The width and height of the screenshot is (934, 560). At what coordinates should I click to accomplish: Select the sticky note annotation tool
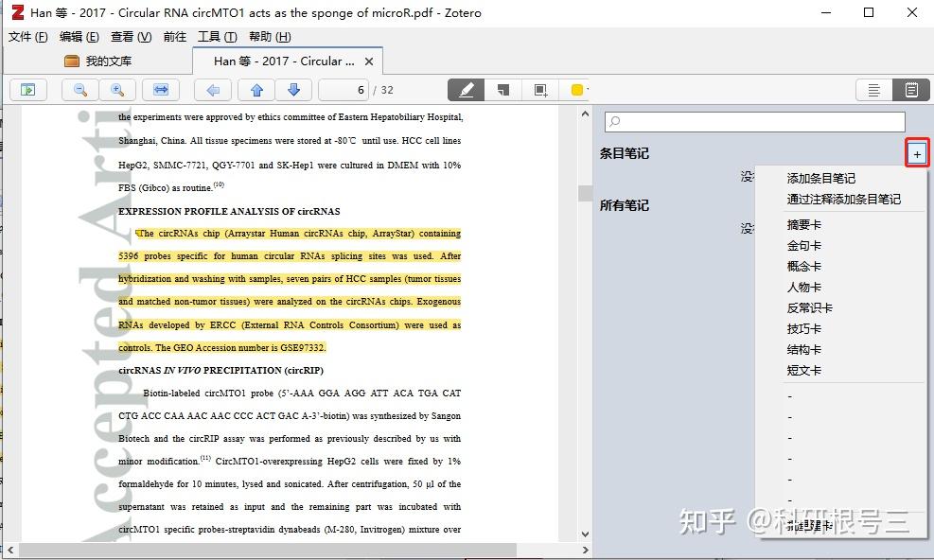pyautogui.click(x=503, y=89)
